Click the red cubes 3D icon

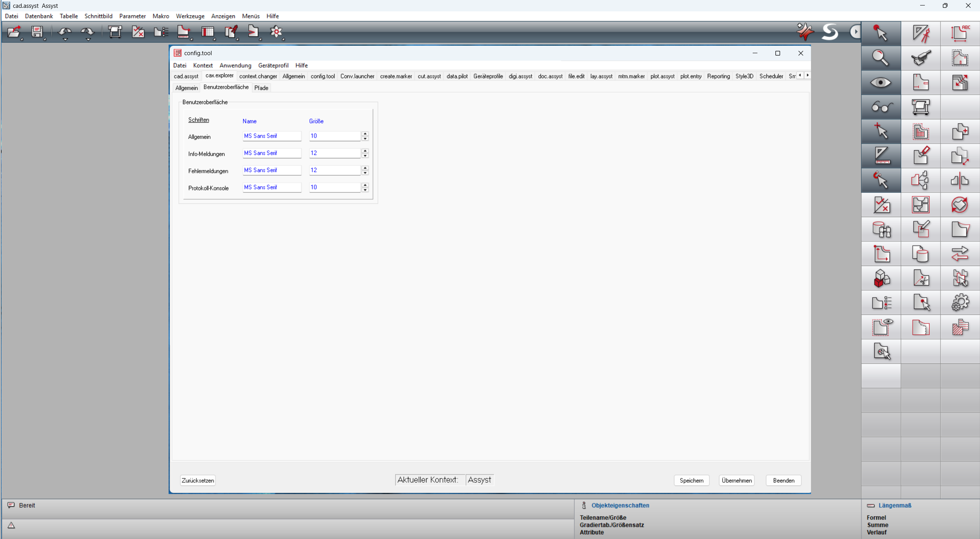click(881, 278)
